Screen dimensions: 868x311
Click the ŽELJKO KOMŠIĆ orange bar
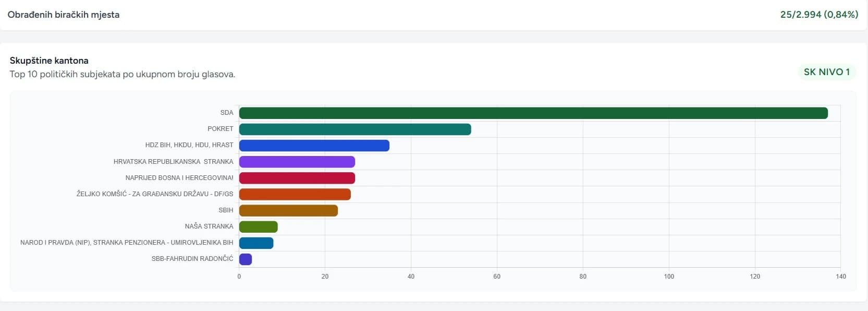(295, 194)
